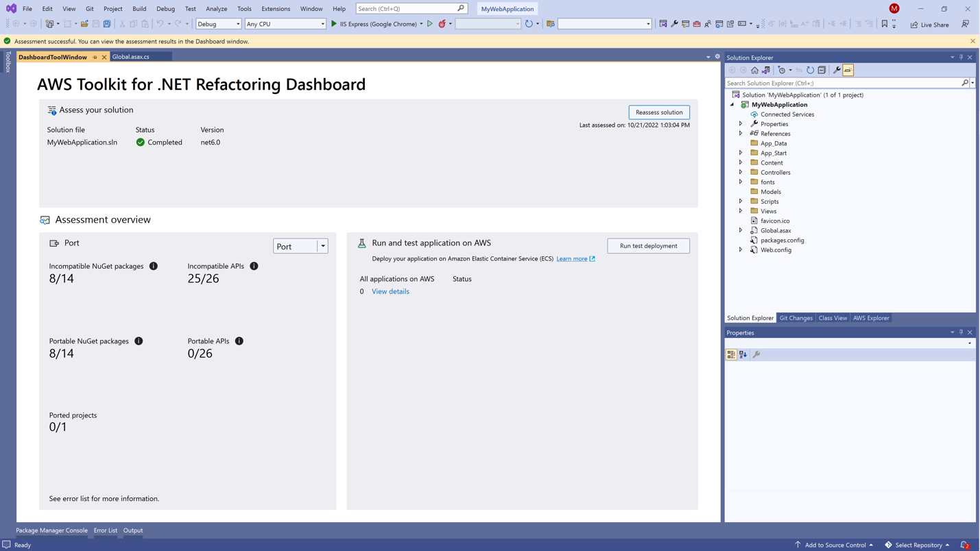Click the Hot Reload flame icon
Screen dimensions: 980x551
[442, 24]
